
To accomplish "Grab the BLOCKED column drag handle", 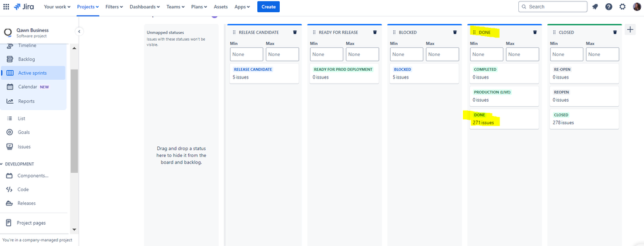I will (395, 32).
